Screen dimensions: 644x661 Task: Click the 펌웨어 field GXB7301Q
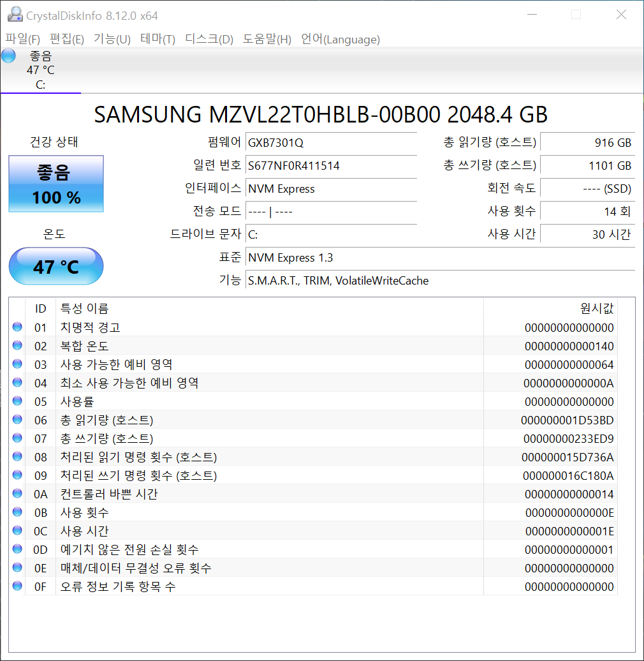[331, 142]
